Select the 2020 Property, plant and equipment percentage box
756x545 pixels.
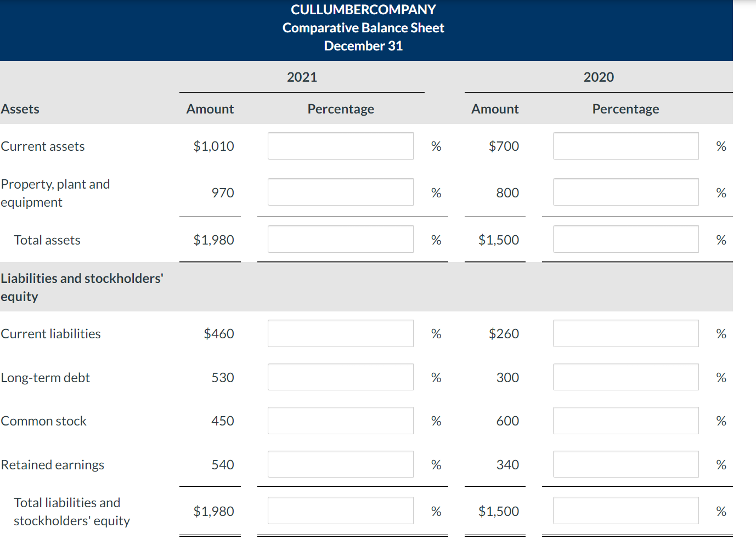(626, 192)
